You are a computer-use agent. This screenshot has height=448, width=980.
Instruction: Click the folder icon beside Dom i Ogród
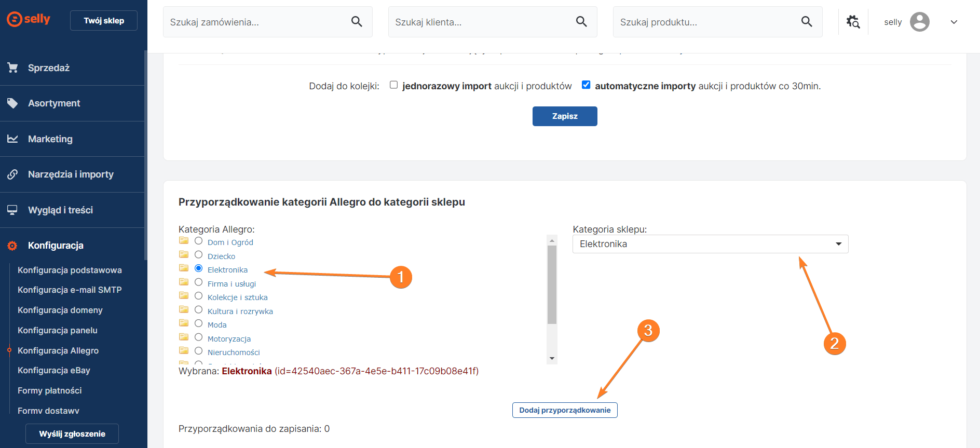pyautogui.click(x=184, y=241)
